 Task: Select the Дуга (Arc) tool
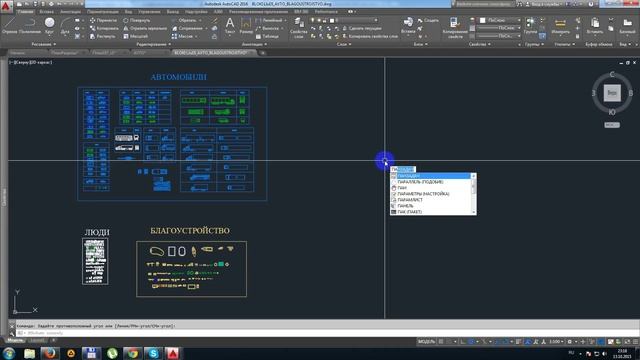pos(65,26)
